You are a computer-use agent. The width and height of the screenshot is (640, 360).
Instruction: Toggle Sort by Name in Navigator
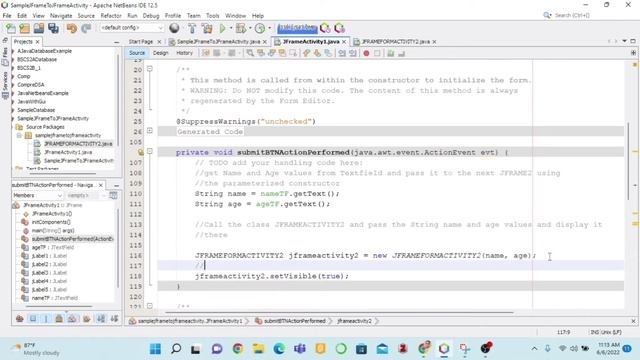coord(100,318)
